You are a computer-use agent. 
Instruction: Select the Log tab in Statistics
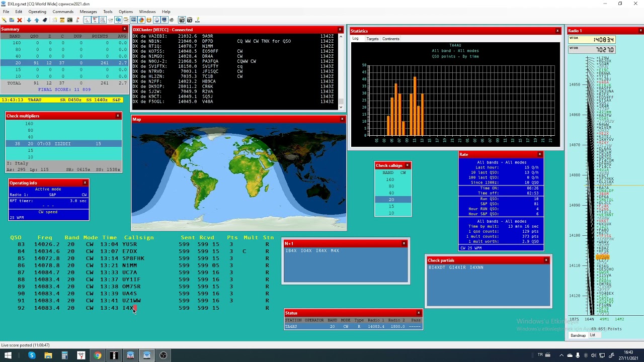[355, 39]
